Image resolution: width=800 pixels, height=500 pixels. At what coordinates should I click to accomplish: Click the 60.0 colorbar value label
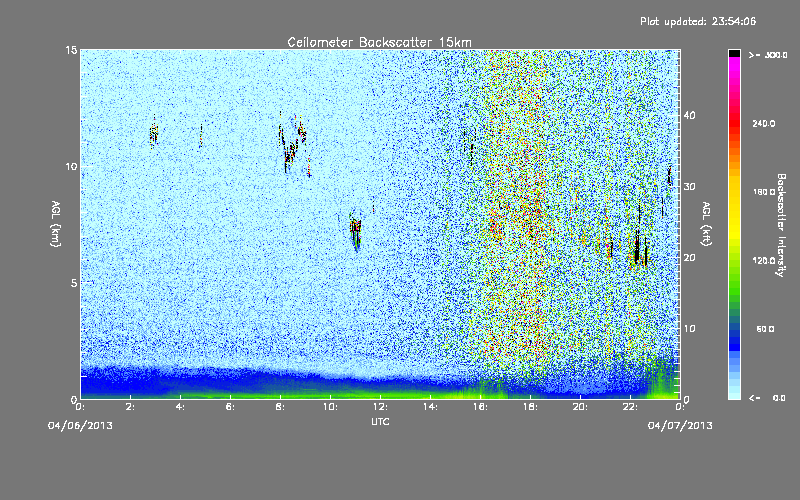coord(765,329)
